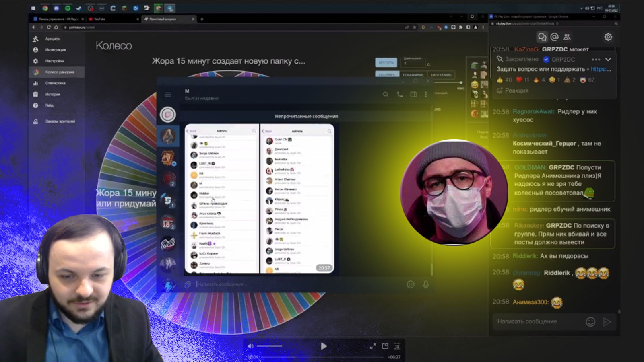Image resolution: width=644 pixels, height=362 pixels.
Task: Search in the Telegram chat
Action: [x=386, y=95]
